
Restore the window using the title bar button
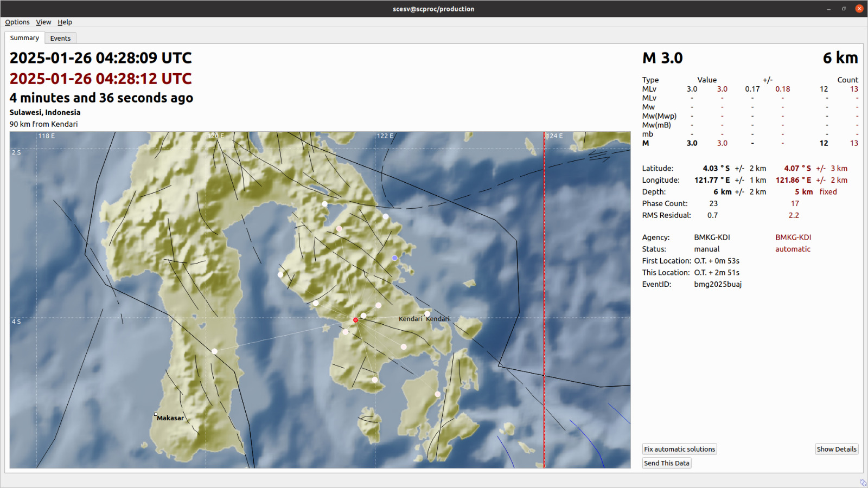point(844,9)
